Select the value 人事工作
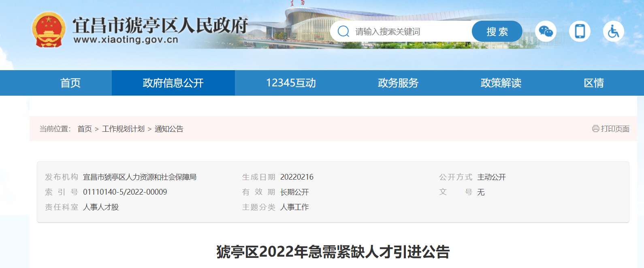The width and height of the screenshot is (644, 268). pos(294,207)
